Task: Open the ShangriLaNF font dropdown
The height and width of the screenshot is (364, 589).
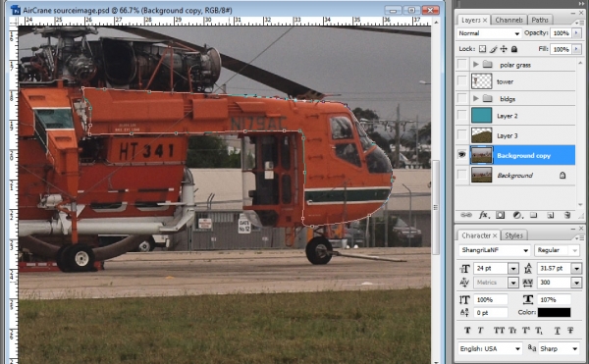Action: point(495,250)
